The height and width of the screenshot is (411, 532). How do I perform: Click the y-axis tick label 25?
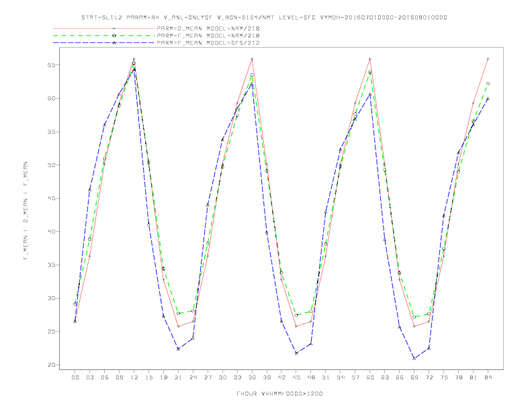coord(52,331)
